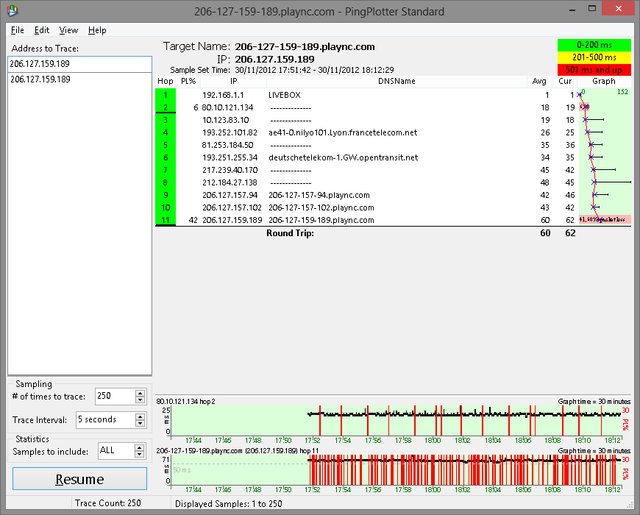Image resolution: width=640 pixels, height=515 pixels.
Task: Open the Edit menu
Action: tap(42, 30)
